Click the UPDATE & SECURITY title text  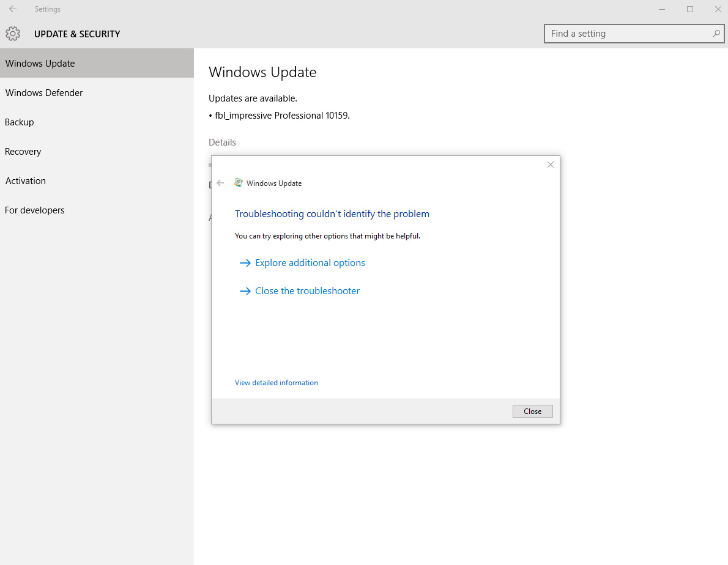77,34
